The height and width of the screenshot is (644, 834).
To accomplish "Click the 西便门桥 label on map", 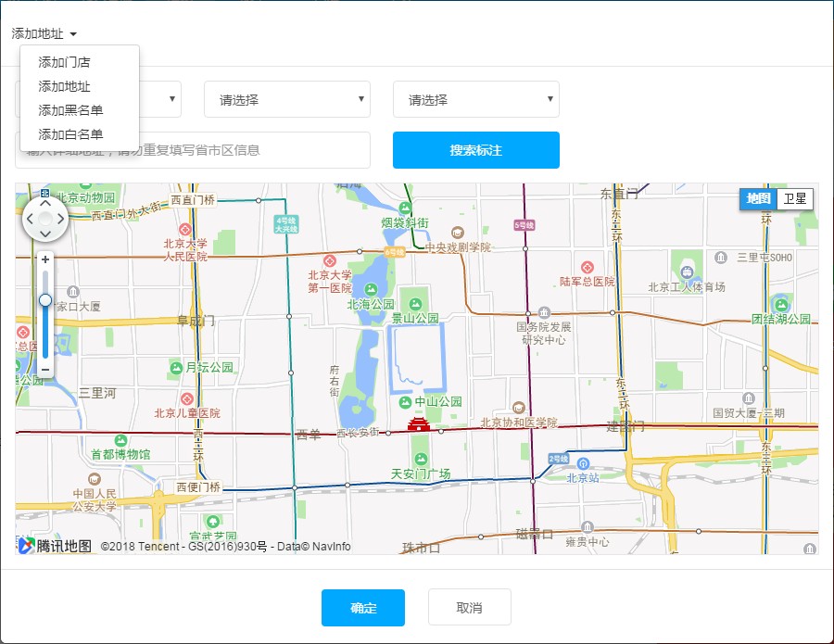I will tap(198, 487).
